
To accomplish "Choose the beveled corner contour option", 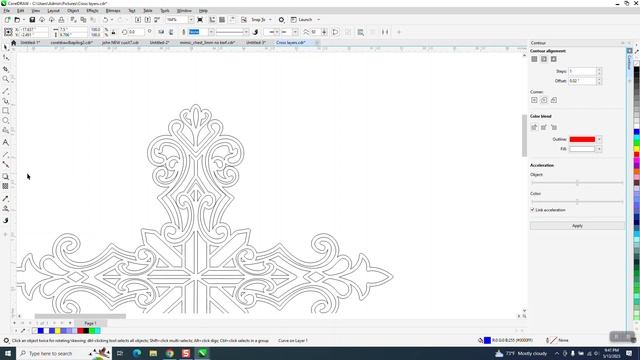I will [x=554, y=100].
